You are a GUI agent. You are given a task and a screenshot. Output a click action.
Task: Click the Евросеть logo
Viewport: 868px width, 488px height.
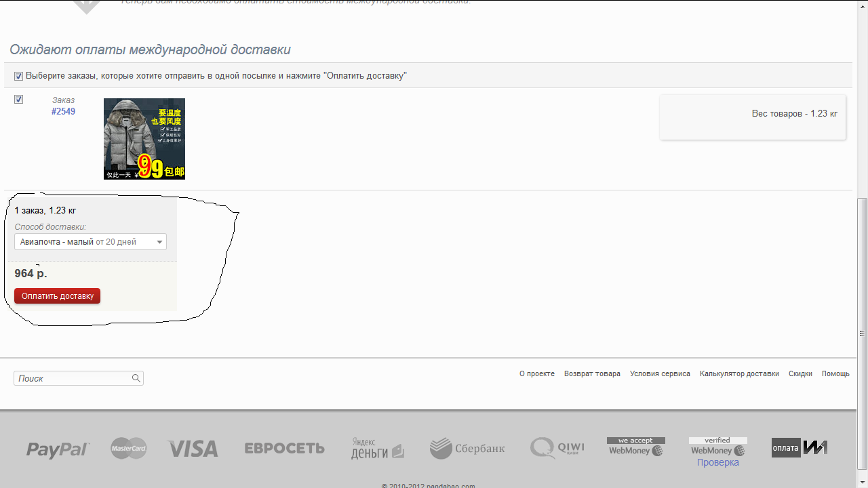(284, 449)
